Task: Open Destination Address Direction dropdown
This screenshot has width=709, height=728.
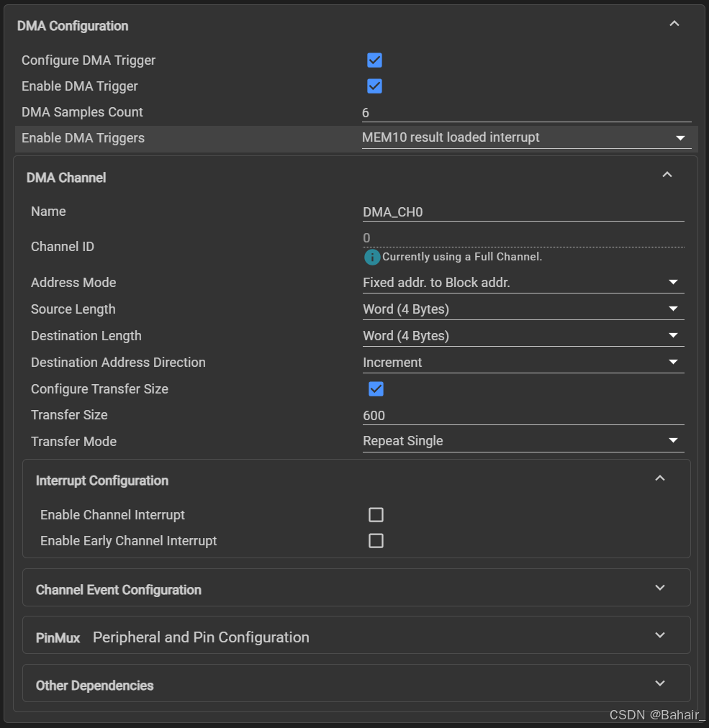Action: [x=523, y=363]
